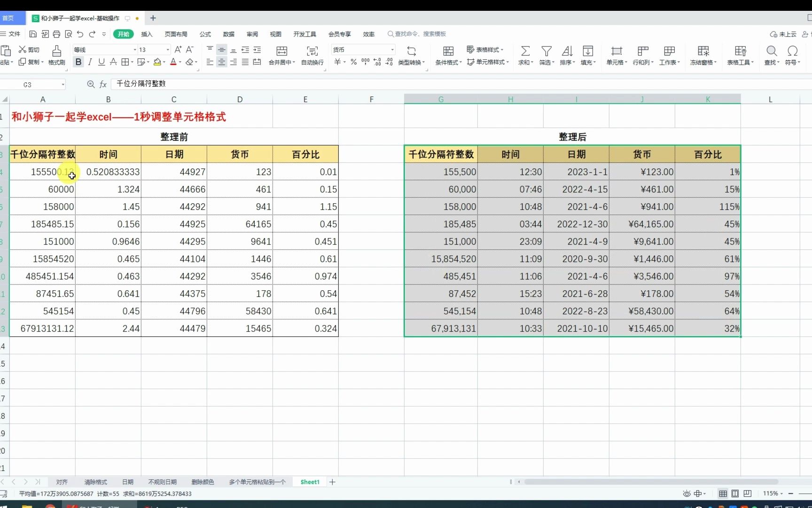This screenshot has height=508, width=812.
Task: Open the number format dropdown (货币)
Action: (392, 50)
